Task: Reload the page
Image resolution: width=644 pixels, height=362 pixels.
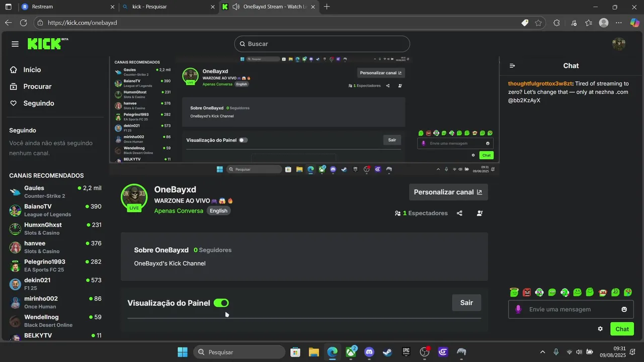Action: (x=23, y=23)
